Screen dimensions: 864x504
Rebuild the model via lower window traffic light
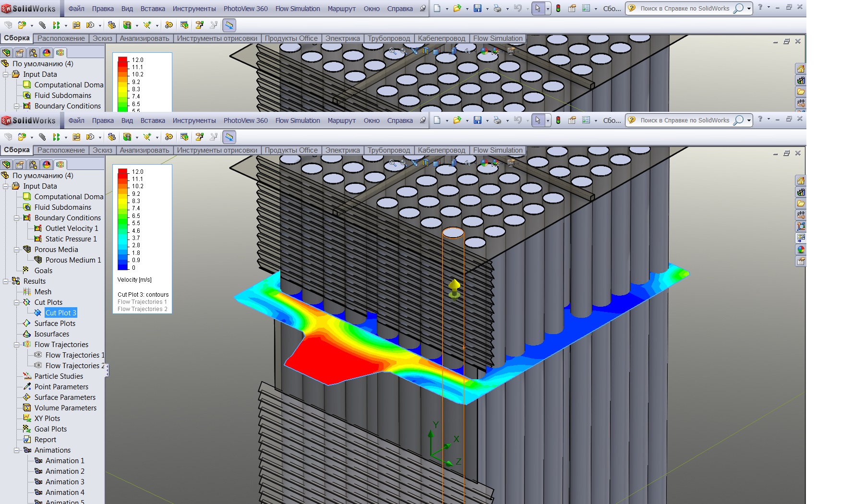(558, 120)
